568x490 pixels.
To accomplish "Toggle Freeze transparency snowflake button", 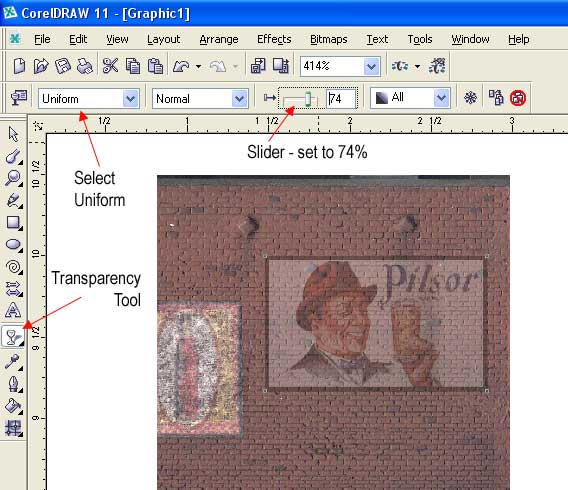I will (470, 98).
